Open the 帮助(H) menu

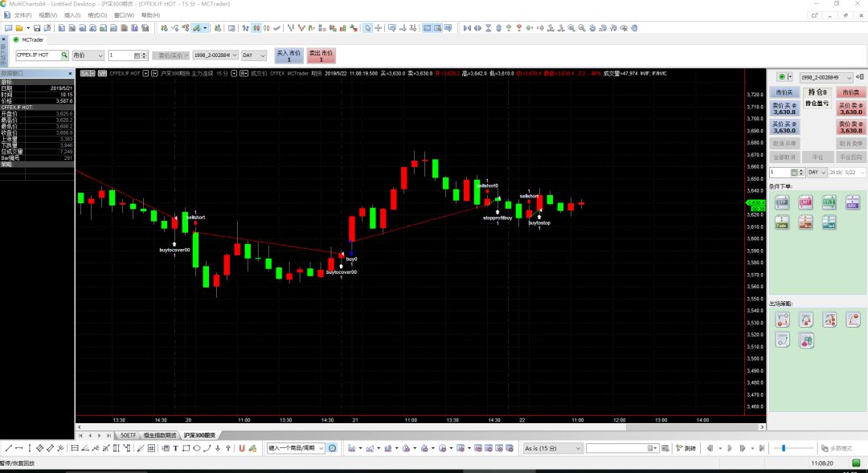point(150,15)
